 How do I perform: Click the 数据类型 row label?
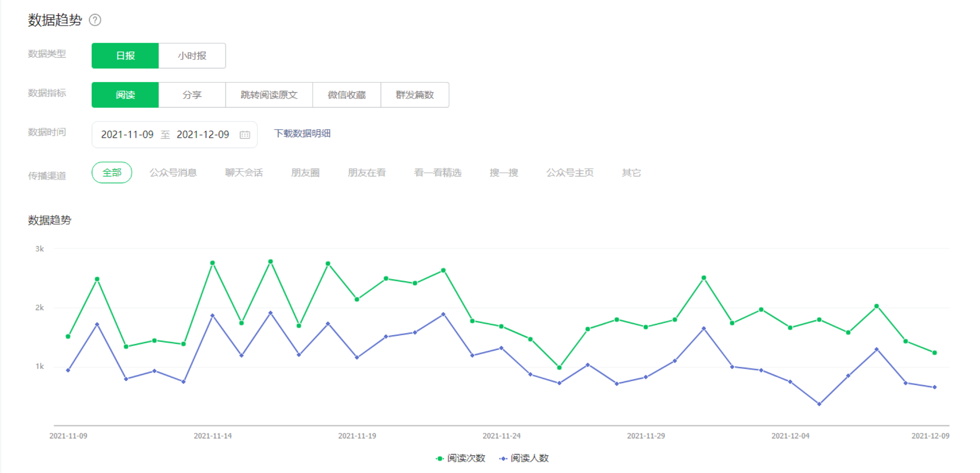pos(47,54)
